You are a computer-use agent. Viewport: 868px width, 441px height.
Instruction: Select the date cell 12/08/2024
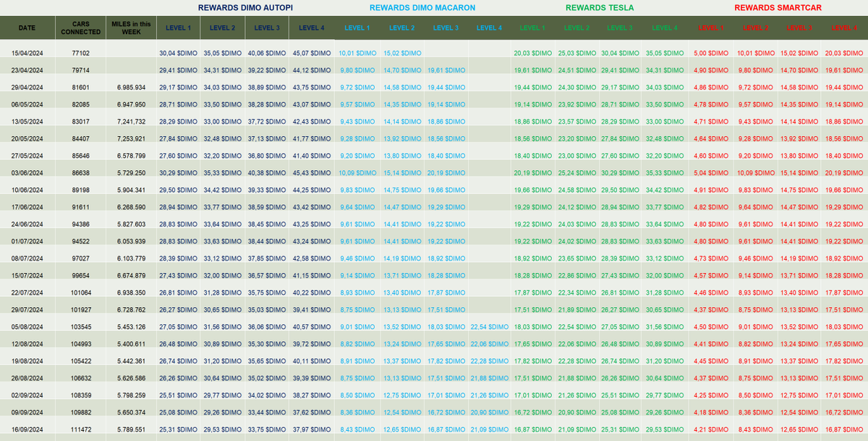[27, 344]
